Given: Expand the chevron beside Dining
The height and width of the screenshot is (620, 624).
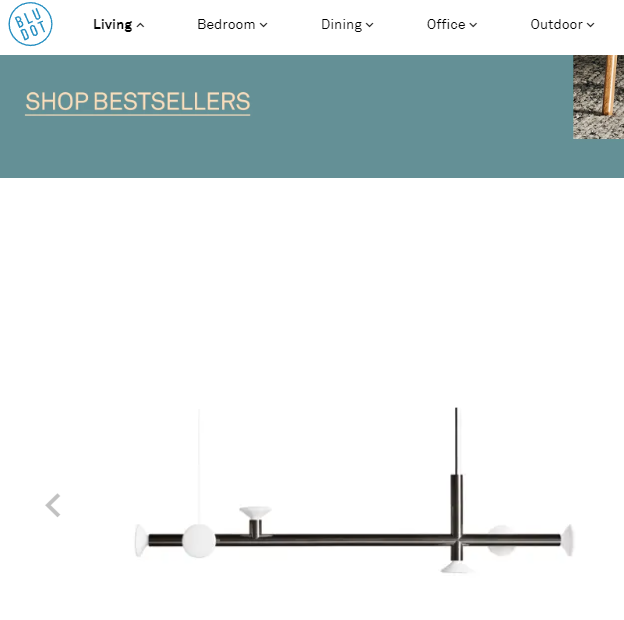Looking at the screenshot, I should pos(369,25).
